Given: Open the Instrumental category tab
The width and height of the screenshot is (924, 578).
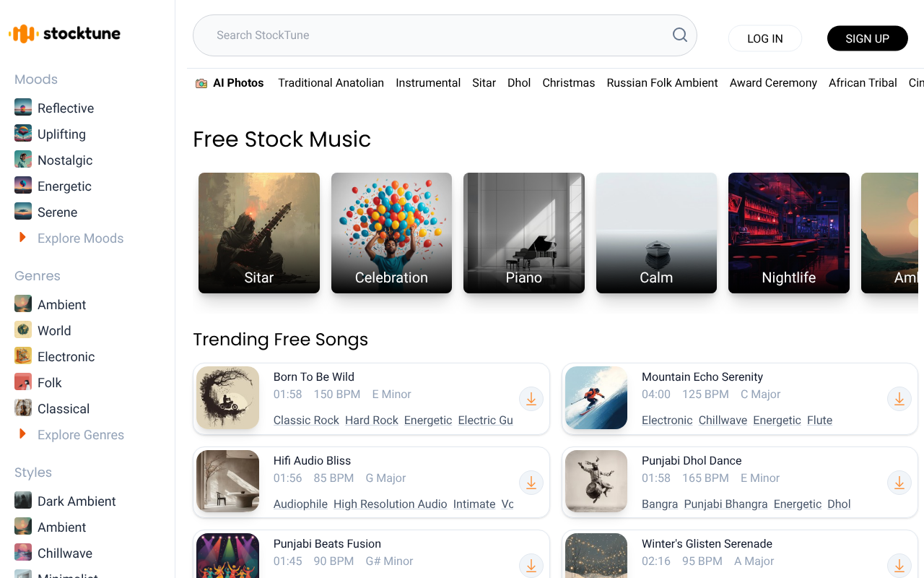Looking at the screenshot, I should [x=427, y=82].
